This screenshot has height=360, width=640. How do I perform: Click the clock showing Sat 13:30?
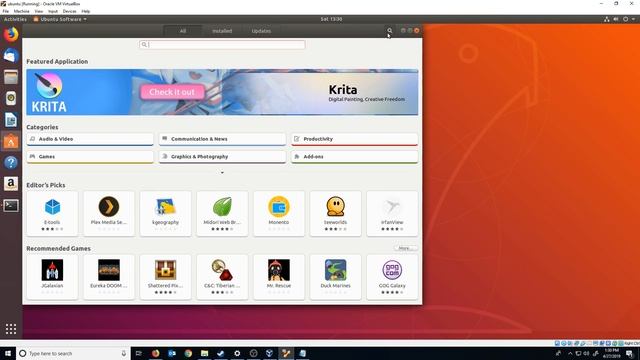tap(331, 19)
